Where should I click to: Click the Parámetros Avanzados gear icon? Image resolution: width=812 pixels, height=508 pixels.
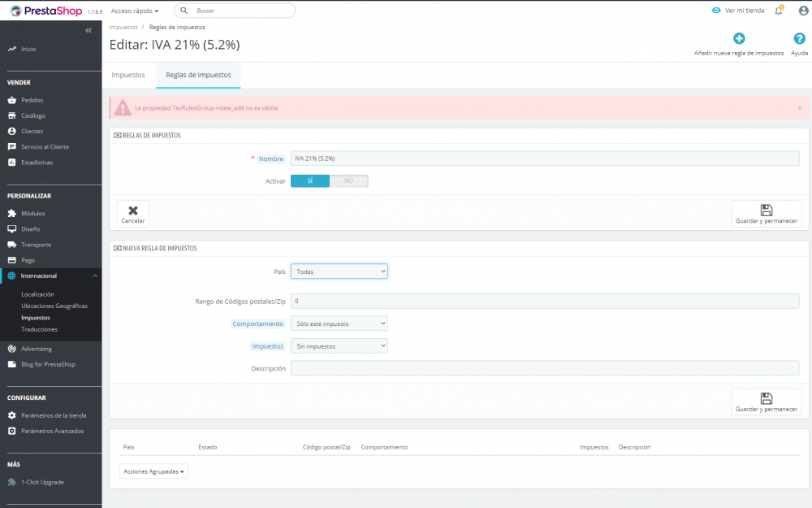pos(12,431)
